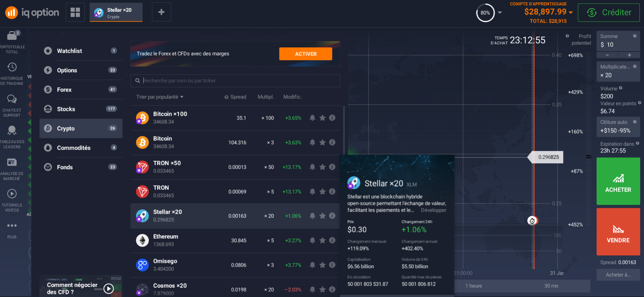
Task: Expand the account balance dropdown arrow
Action: pyautogui.click(x=571, y=12)
